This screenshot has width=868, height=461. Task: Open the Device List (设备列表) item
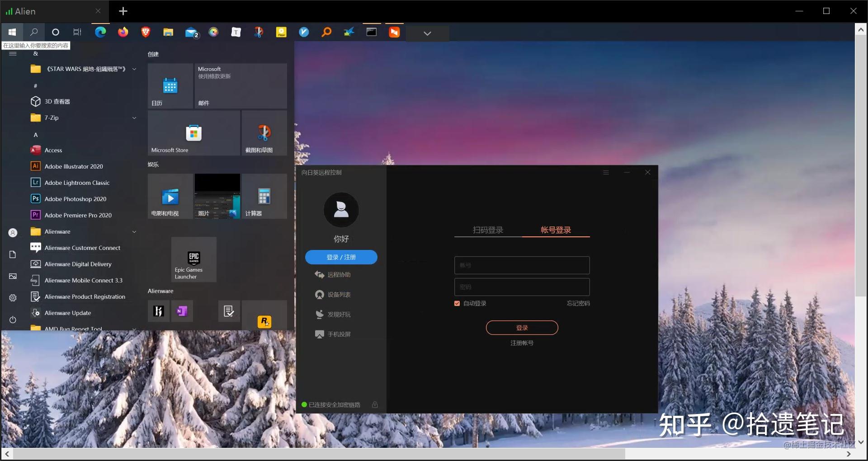point(339,295)
